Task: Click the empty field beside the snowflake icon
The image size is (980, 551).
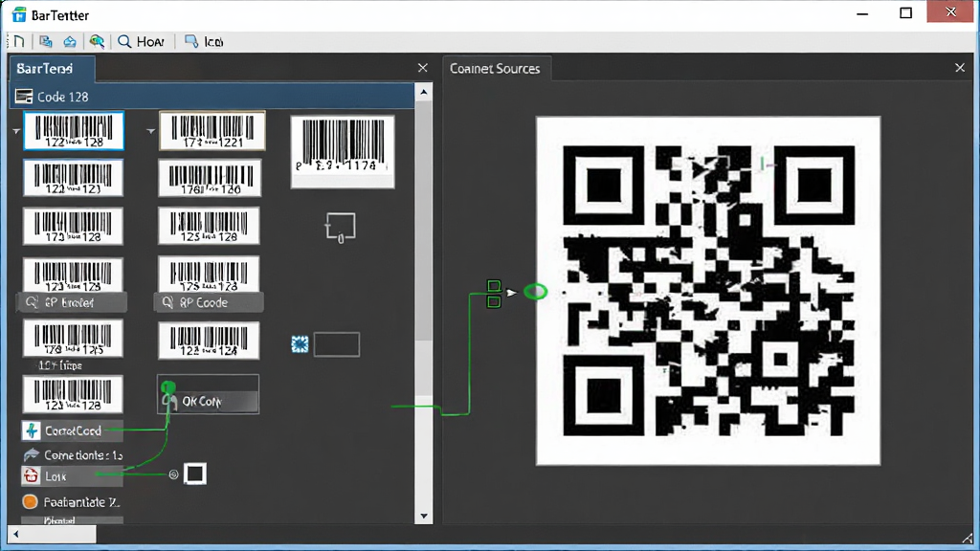Action: click(x=337, y=344)
